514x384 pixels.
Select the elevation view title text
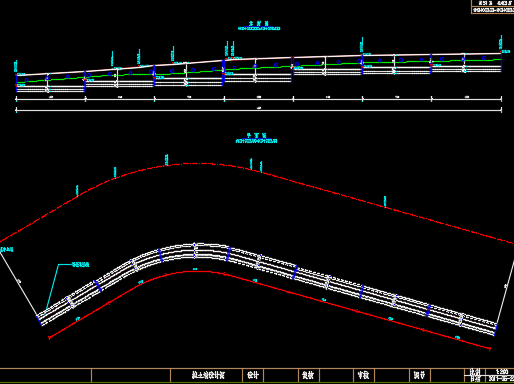pos(259,24)
